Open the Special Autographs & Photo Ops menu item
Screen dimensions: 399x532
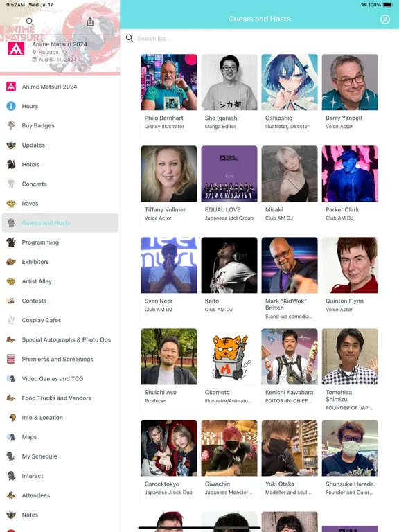click(x=60, y=339)
